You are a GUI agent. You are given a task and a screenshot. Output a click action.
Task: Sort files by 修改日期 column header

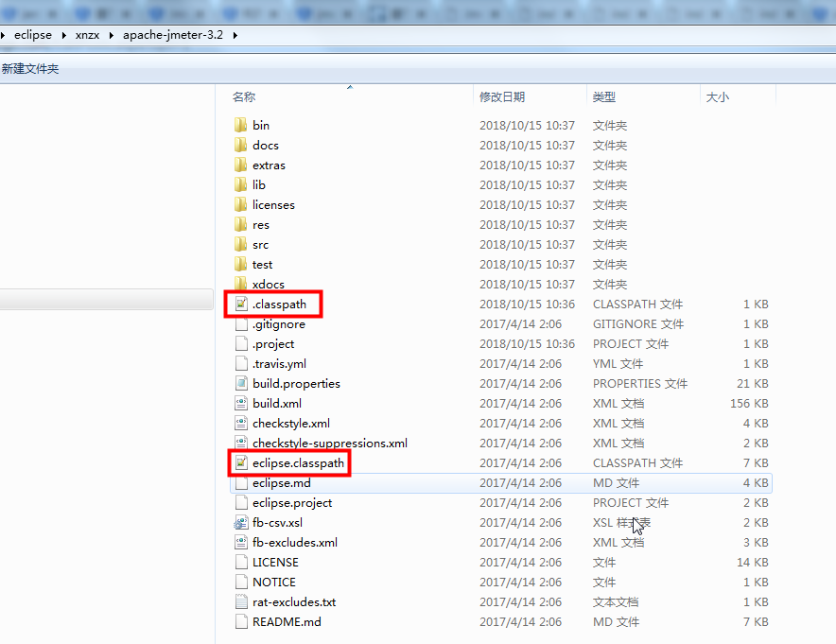tap(502, 97)
